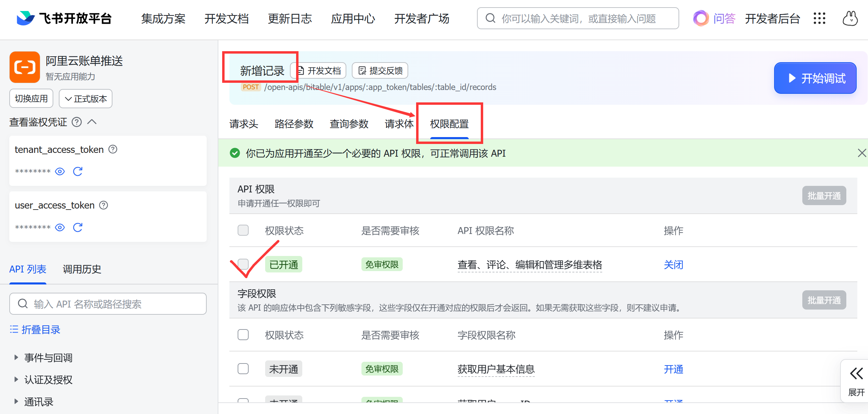Tick checkbox for 获取用户基本信息 row
Viewport: 868px width, 414px height.
pyautogui.click(x=243, y=369)
